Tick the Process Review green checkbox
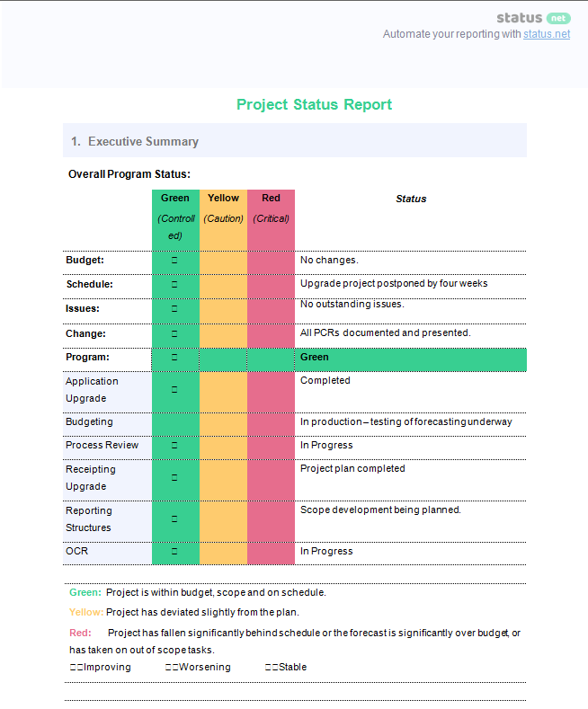 tap(174, 446)
